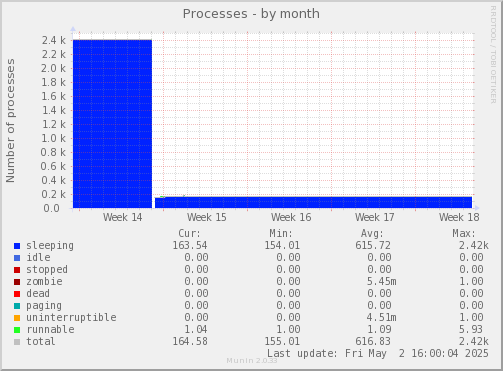Click the "Week 18" x-axis label

tap(459, 217)
